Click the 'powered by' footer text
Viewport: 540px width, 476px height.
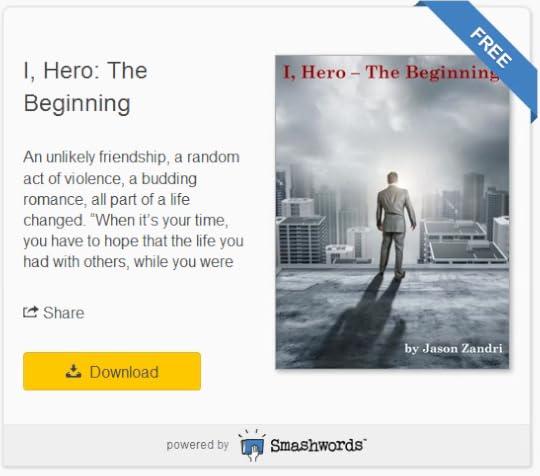tap(198, 445)
